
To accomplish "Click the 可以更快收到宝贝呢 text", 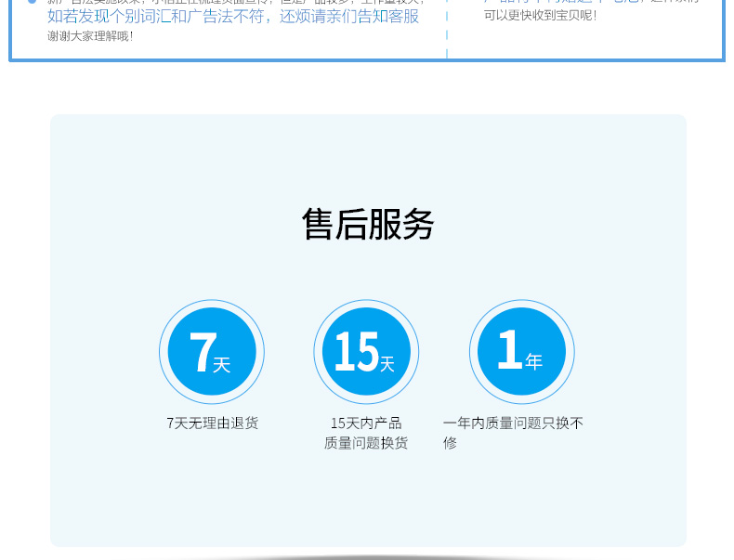I will (x=541, y=16).
